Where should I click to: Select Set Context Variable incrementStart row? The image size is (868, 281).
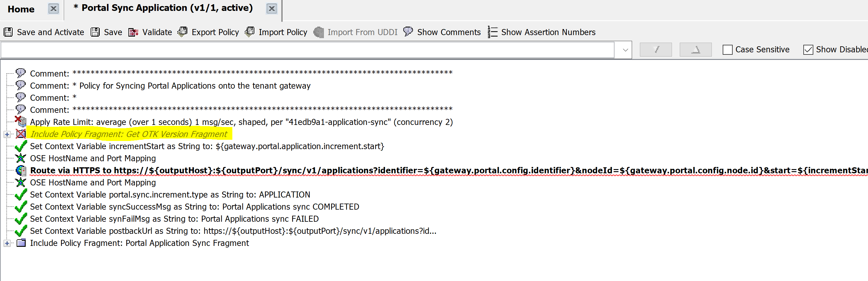pyautogui.click(x=207, y=146)
